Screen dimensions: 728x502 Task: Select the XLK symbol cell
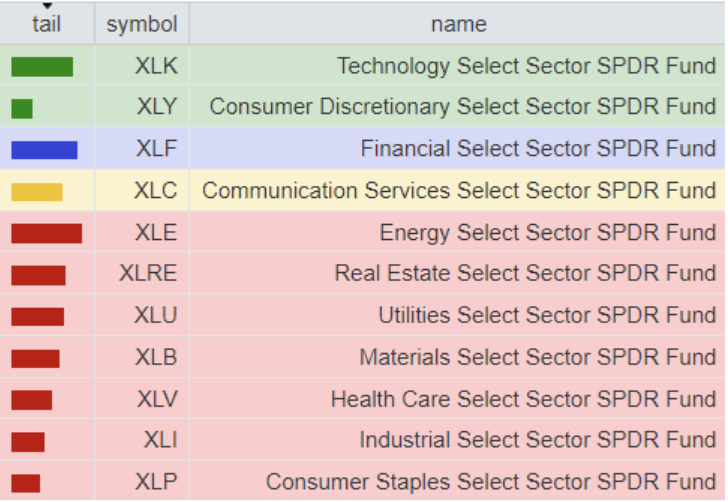pos(156,67)
